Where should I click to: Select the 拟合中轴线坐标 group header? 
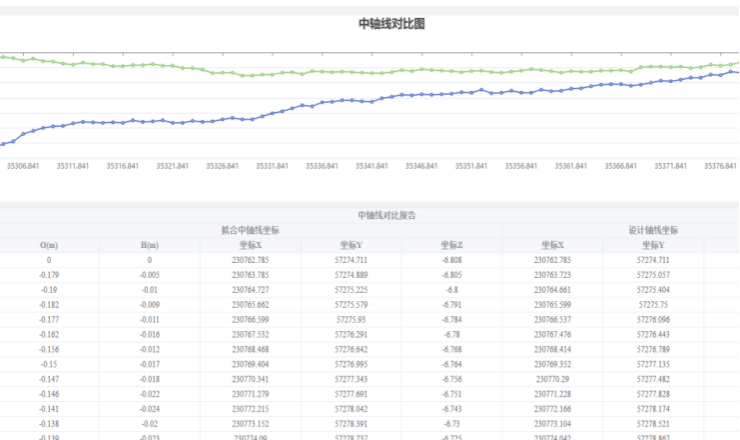click(250, 230)
